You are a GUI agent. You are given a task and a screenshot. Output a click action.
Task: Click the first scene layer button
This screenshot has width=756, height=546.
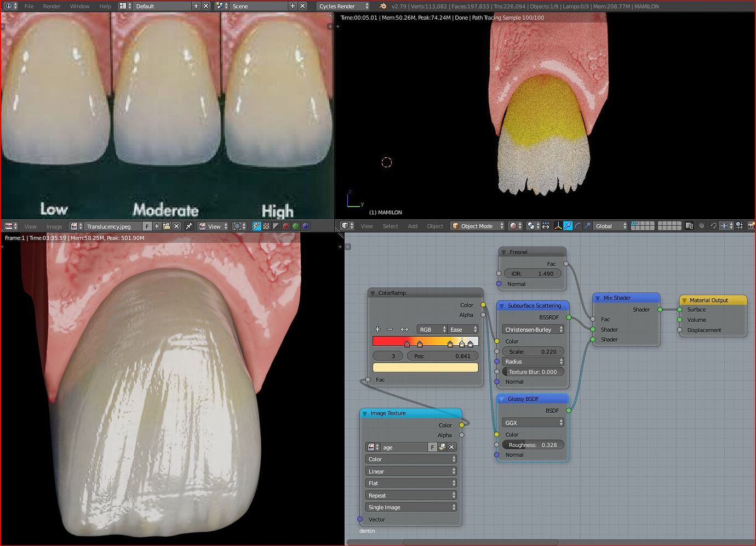pyautogui.click(x=633, y=224)
